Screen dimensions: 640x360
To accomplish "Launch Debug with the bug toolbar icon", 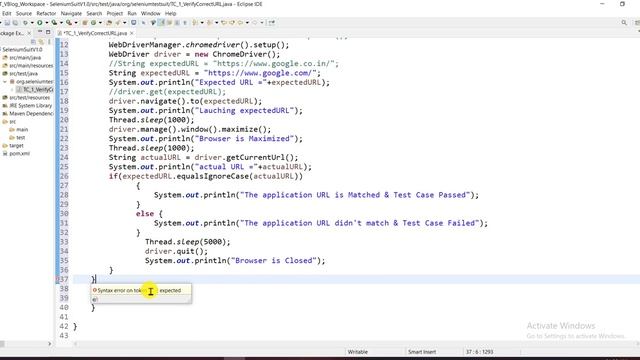I will (25, 23).
